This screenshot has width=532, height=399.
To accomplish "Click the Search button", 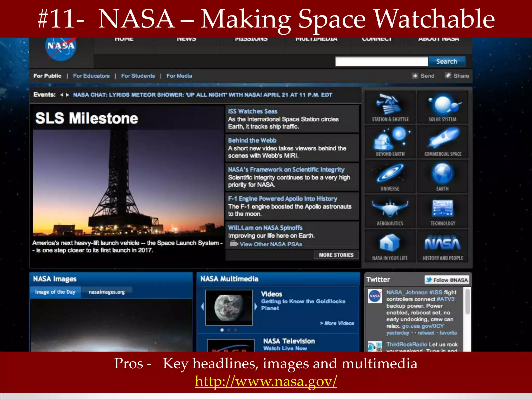I will click(x=447, y=62).
